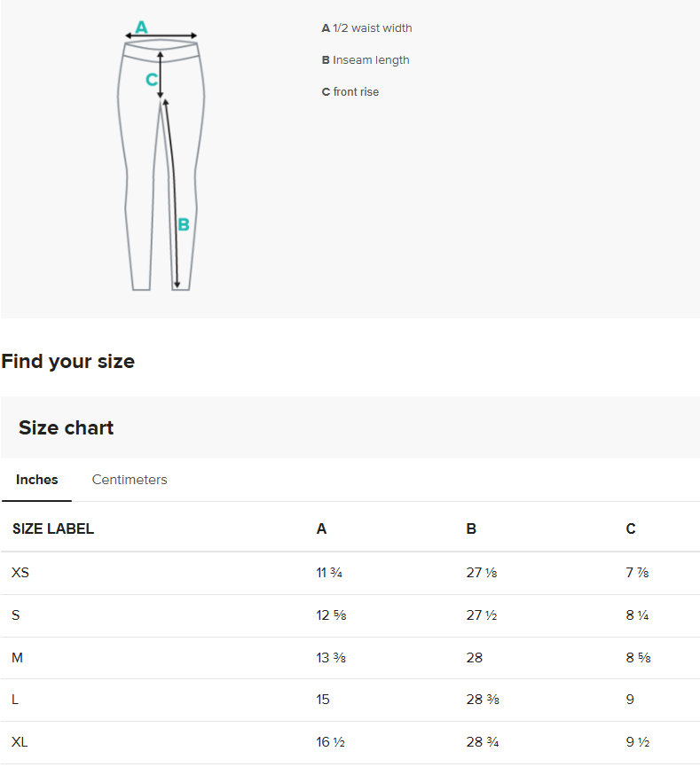Click the teal C front rise marker
Viewport: 700px width, 767px height.
click(x=152, y=79)
